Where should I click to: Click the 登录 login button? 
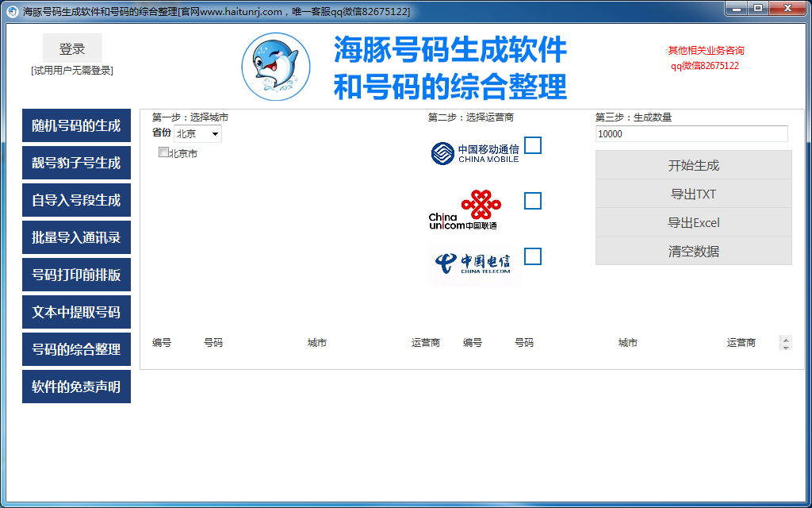pos(72,48)
